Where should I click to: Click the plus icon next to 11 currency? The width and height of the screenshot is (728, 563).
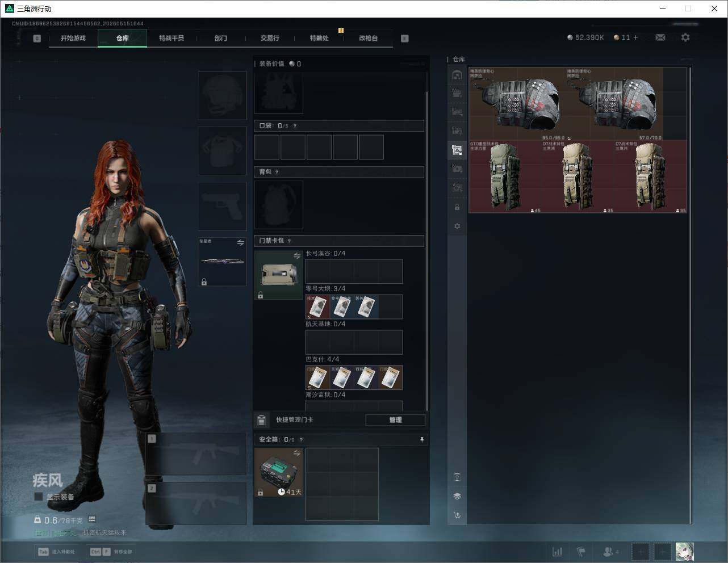(635, 37)
